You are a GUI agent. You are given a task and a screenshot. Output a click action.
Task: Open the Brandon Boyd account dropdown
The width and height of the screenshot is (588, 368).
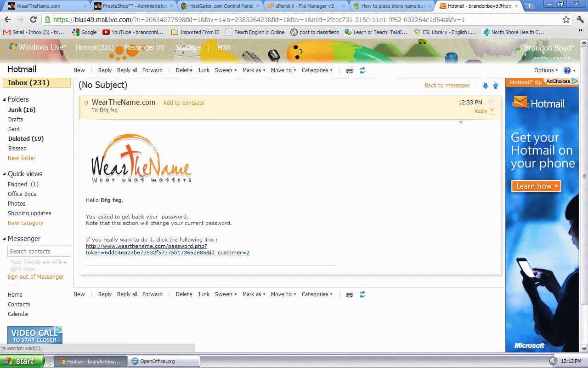(549, 48)
